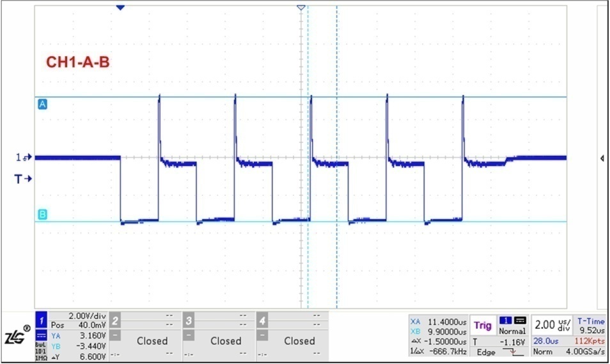Expand the right-side panel arrow
610x364 pixels.
(x=602, y=158)
